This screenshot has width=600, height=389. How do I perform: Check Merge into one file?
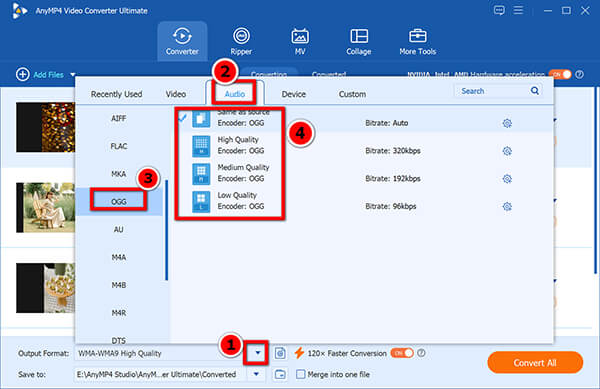tap(301, 374)
